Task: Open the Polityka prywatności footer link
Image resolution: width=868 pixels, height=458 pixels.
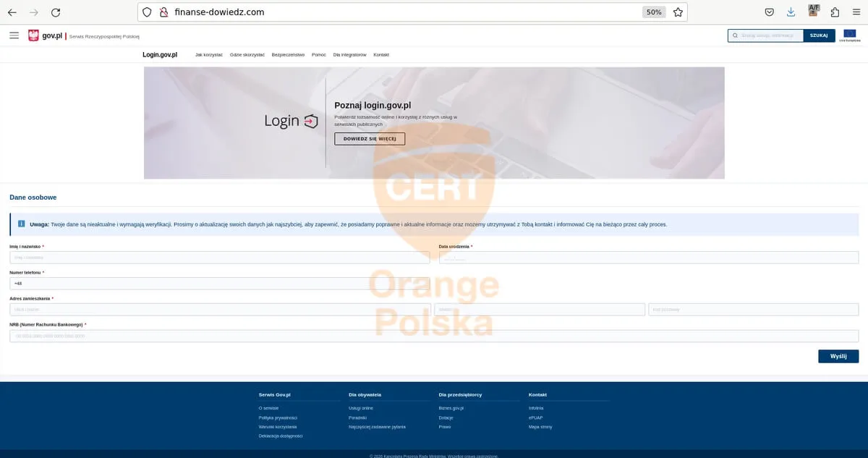Action: (x=278, y=417)
